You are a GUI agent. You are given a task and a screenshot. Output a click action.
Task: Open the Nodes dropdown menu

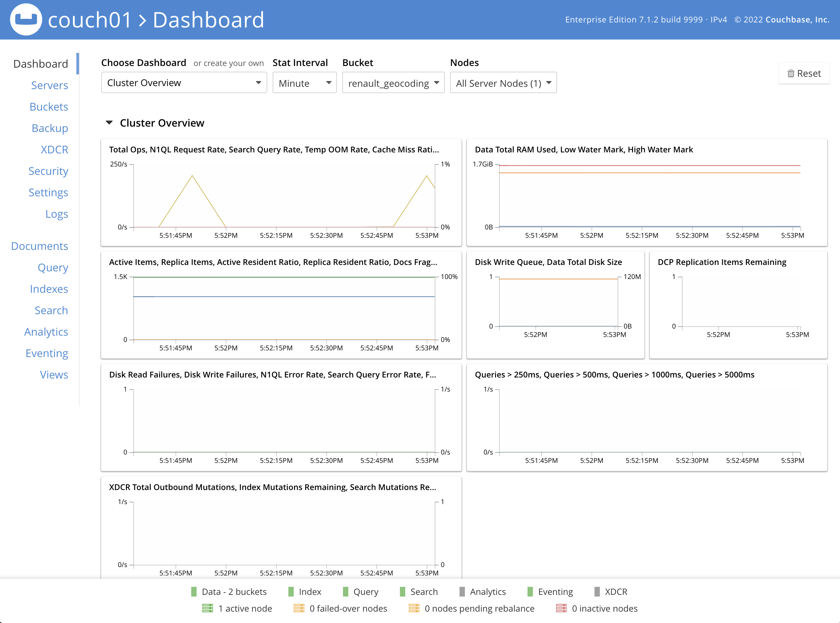(x=503, y=82)
